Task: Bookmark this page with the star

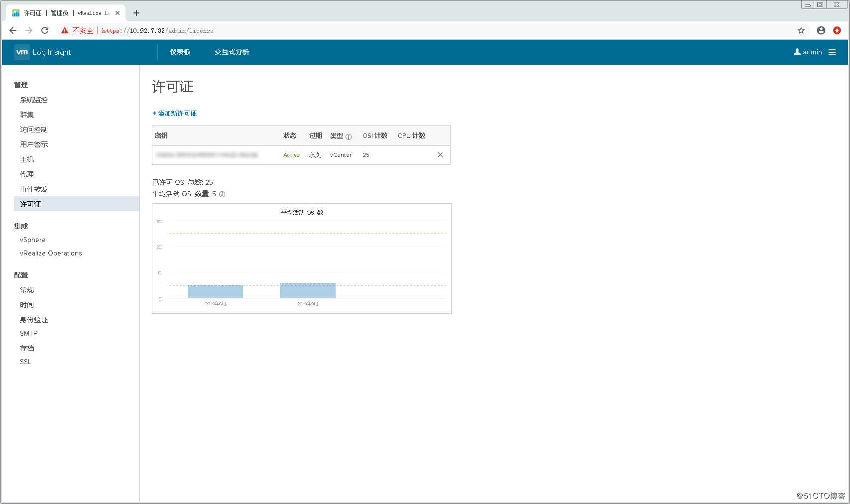Action: point(801,30)
